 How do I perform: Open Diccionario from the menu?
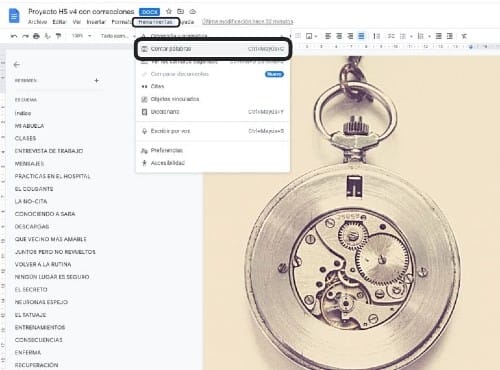(x=213, y=112)
